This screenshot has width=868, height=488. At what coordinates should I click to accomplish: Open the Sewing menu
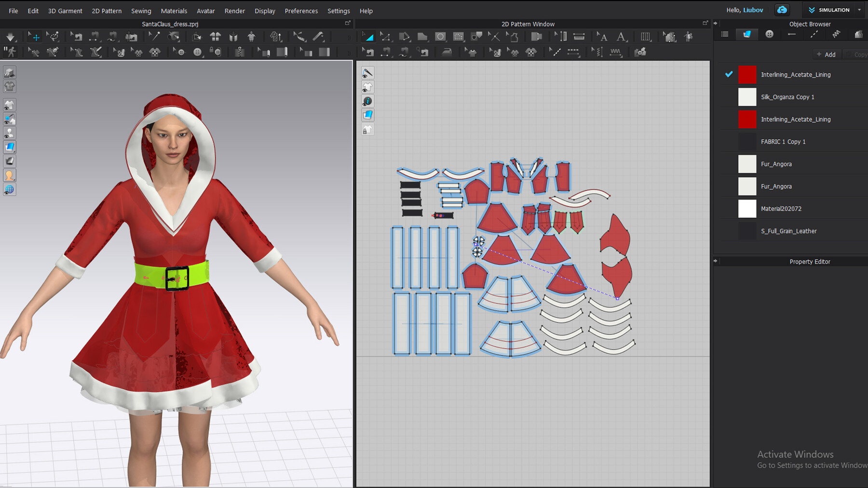coord(141,11)
